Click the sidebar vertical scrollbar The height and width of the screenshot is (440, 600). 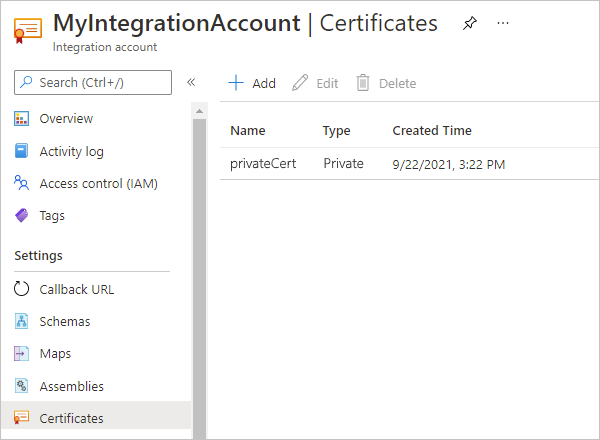[199, 260]
